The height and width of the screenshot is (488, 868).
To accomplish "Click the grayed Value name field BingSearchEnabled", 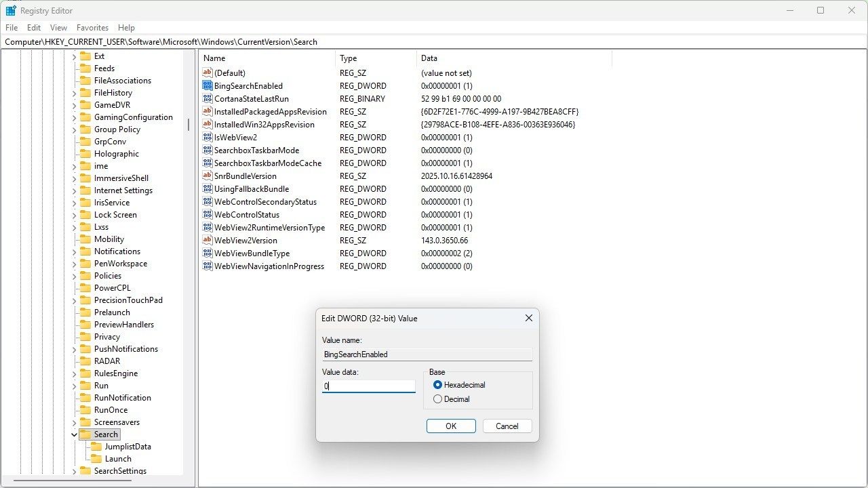I will (427, 354).
